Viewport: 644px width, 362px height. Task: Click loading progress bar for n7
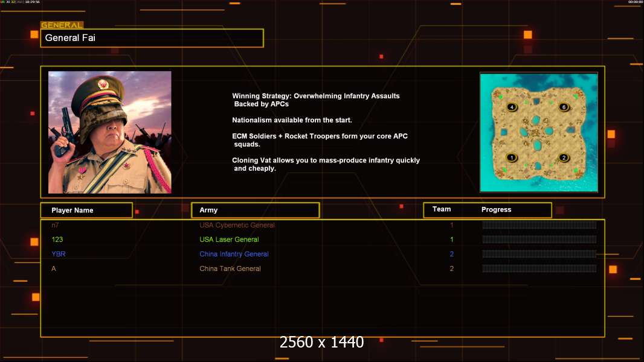click(539, 225)
